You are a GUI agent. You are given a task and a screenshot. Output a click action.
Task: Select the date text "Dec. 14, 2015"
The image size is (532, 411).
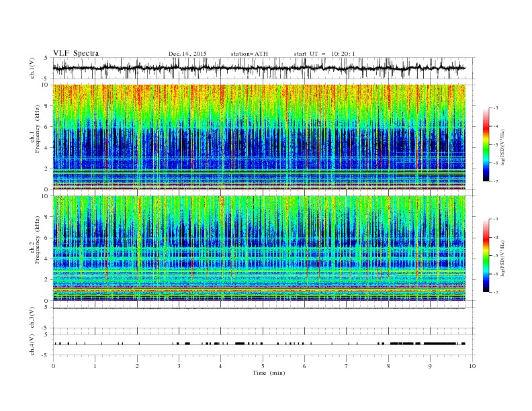[x=187, y=54]
